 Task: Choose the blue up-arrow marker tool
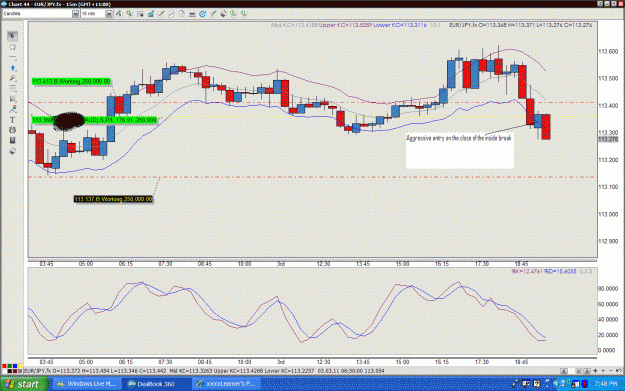(x=12, y=68)
